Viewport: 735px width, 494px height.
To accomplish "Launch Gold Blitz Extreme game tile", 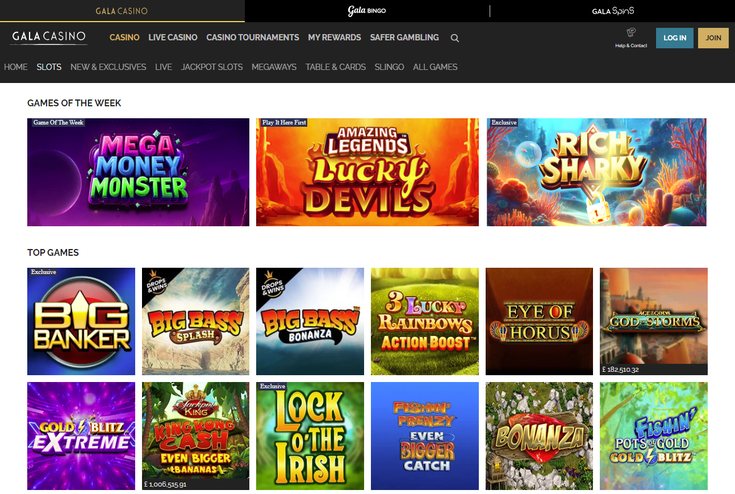I will pos(81,436).
